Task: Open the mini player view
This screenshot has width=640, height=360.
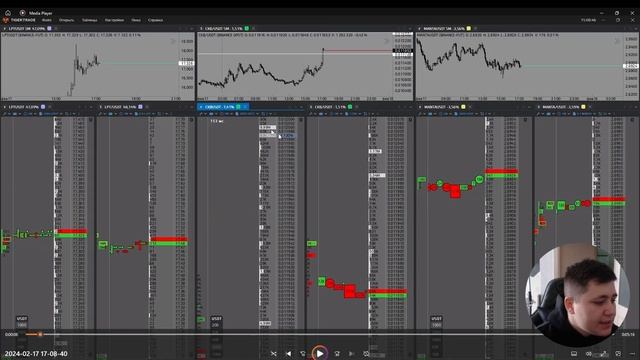Action: (x=618, y=353)
